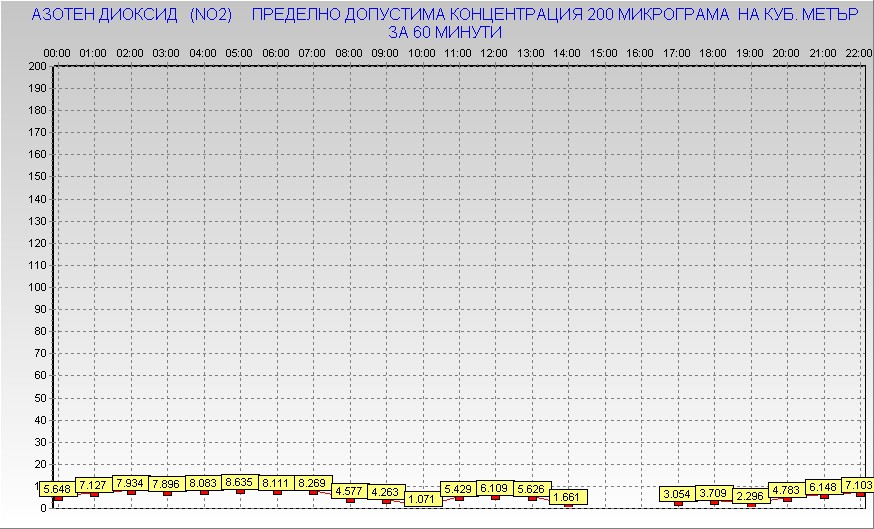Screen dimensions: 874x529
Task: Select the 6.109 value label
Action: 495,487
